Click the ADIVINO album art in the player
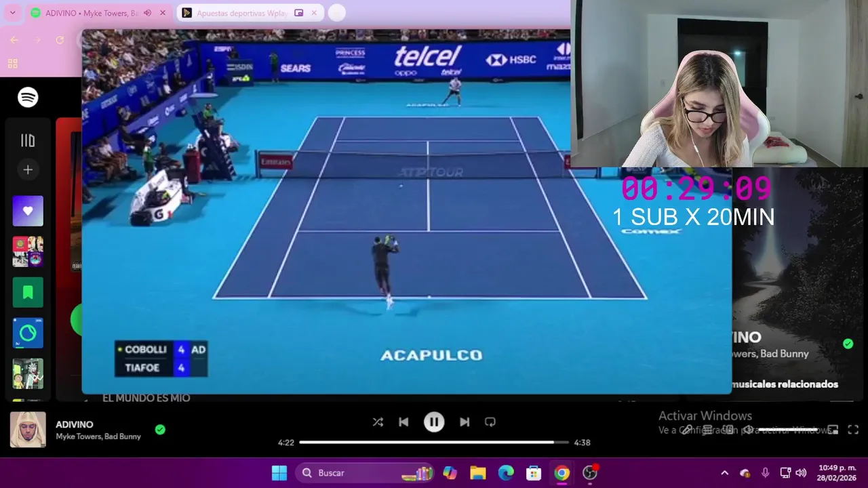This screenshot has width=868, height=488. [28, 430]
